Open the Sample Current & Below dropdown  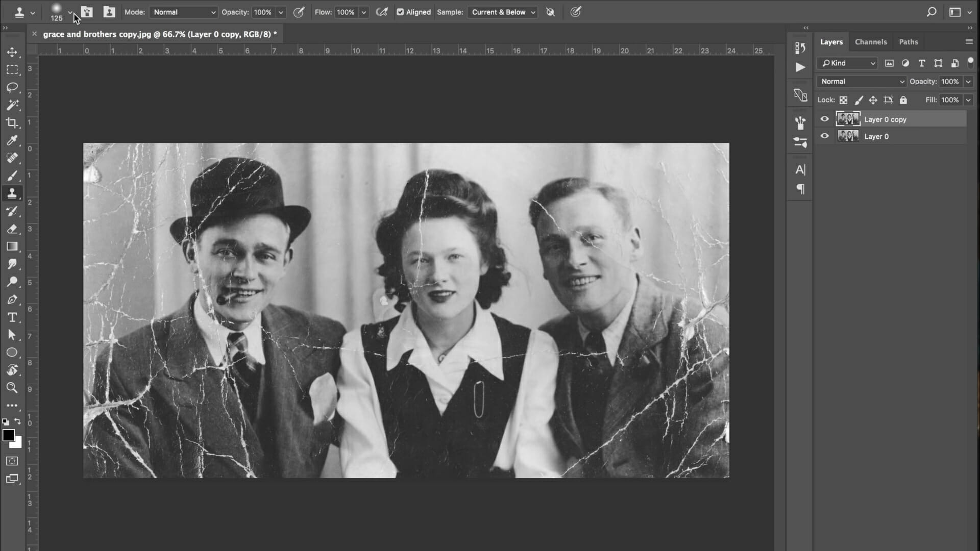(x=503, y=12)
